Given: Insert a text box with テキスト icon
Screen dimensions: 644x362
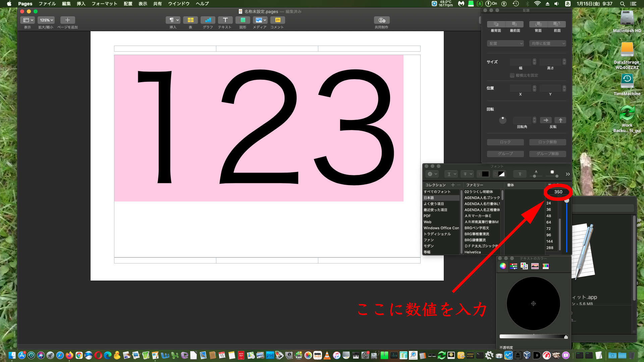Looking at the screenshot, I should 225,20.
